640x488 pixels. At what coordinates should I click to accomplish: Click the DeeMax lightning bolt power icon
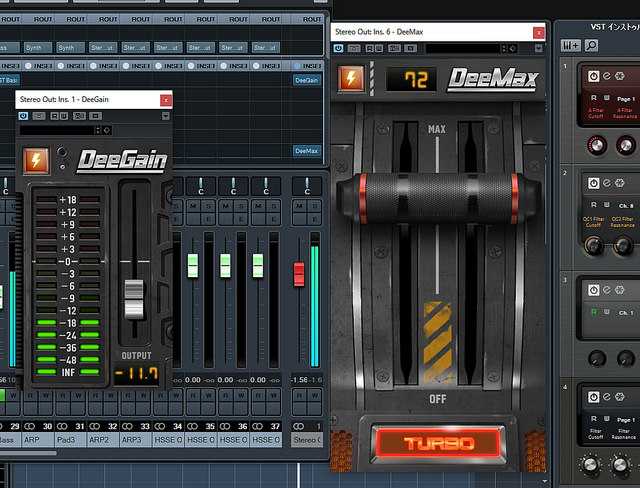point(351,79)
